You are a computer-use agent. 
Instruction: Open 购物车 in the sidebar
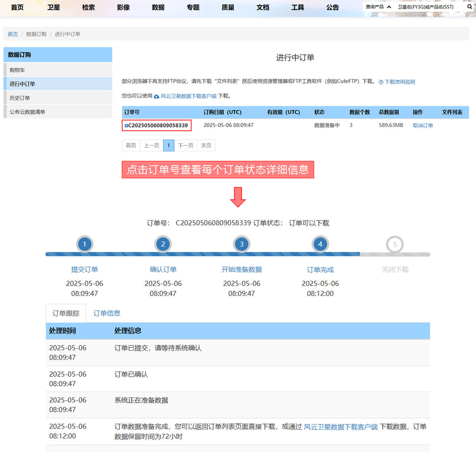coord(17,70)
